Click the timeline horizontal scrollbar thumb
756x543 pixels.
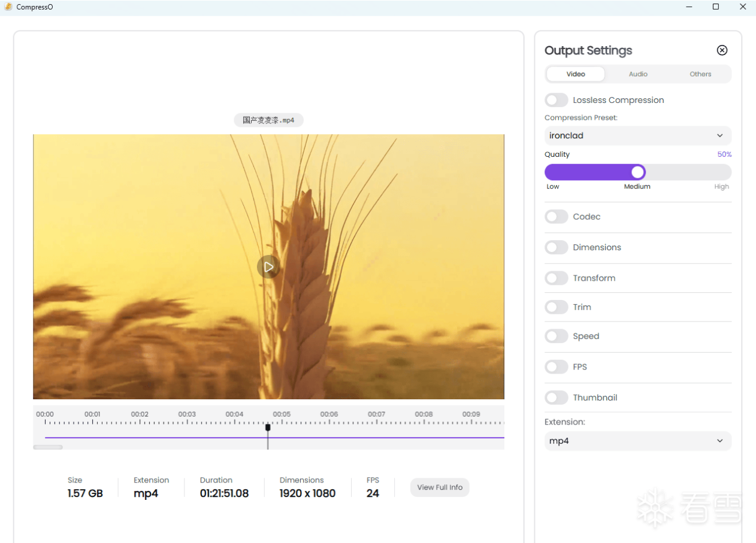coord(48,447)
